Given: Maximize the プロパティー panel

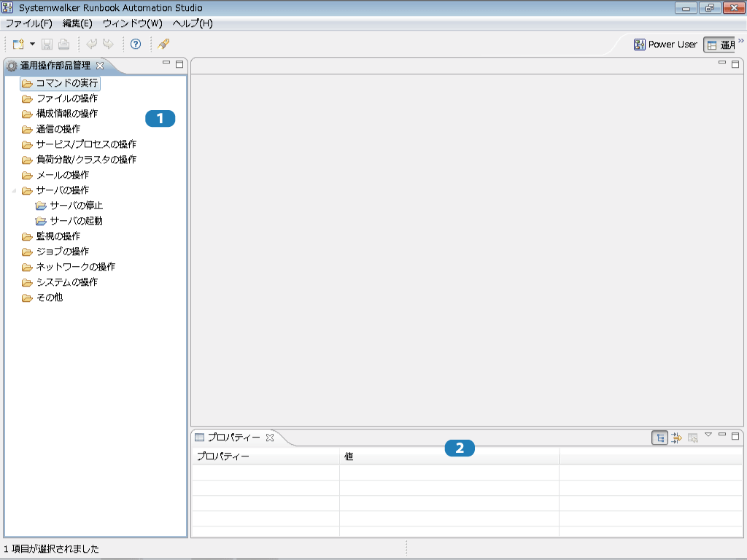Looking at the screenshot, I should 735,436.
